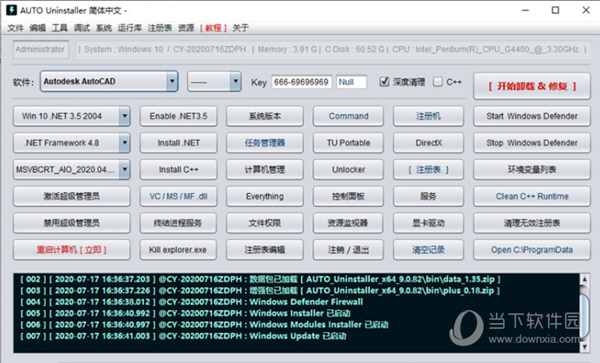Click the AUTO Uninstaller app icon in title bar
The height and width of the screenshot is (363, 600).
(x=11, y=10)
